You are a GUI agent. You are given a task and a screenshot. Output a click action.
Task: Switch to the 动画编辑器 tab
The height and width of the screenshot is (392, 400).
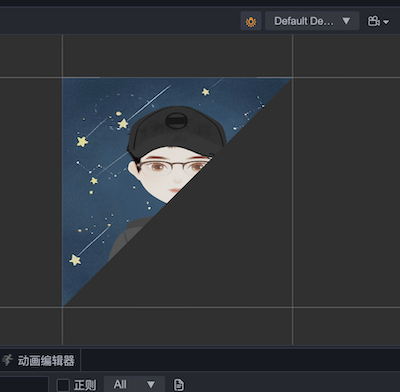[40, 360]
